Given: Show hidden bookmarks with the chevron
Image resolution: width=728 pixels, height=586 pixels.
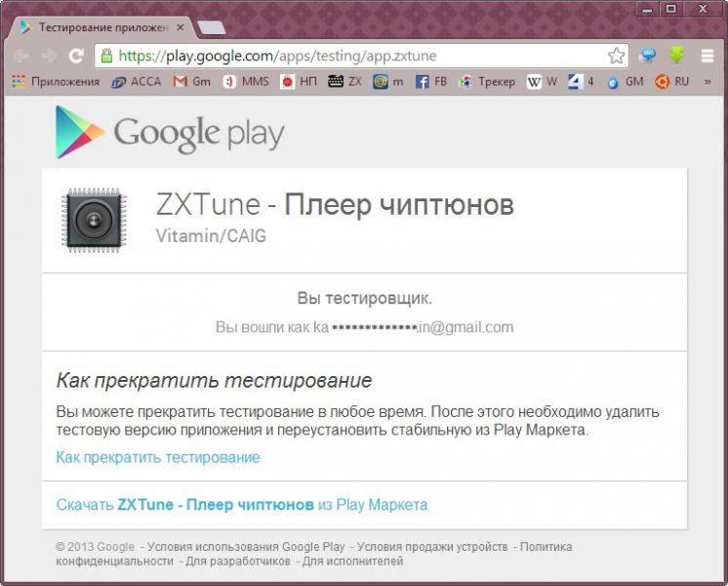Looking at the screenshot, I should (708, 82).
